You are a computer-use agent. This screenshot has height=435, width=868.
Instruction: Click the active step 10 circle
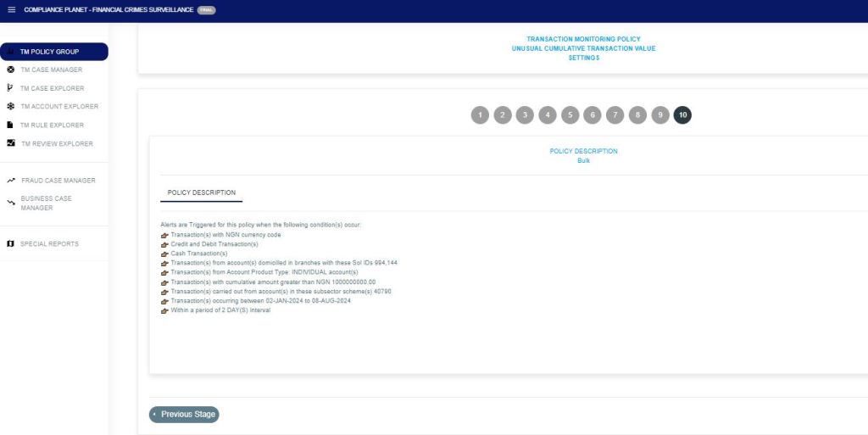click(x=682, y=115)
